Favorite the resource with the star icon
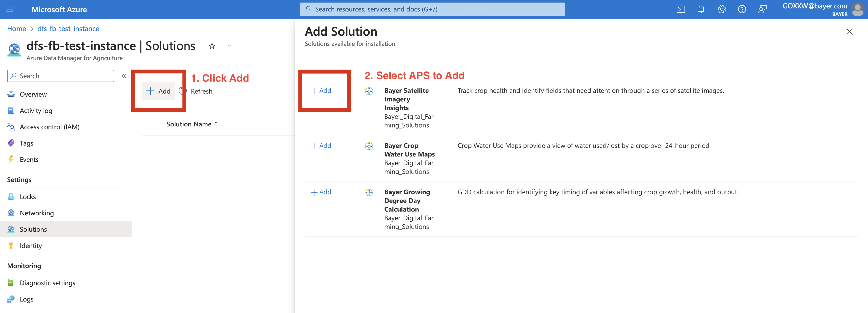 tap(212, 46)
